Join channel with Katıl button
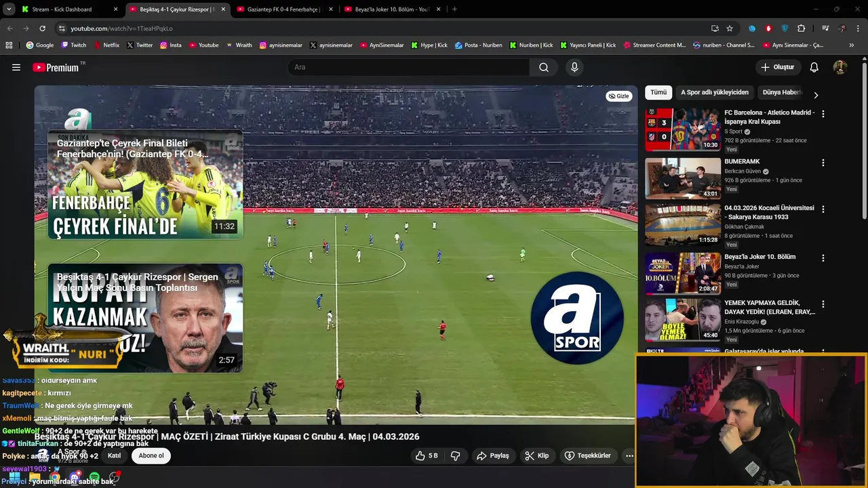 point(114,455)
